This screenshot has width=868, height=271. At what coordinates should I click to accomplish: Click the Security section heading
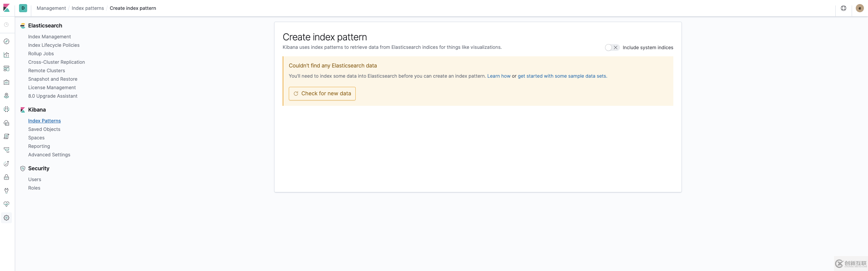pos(39,169)
